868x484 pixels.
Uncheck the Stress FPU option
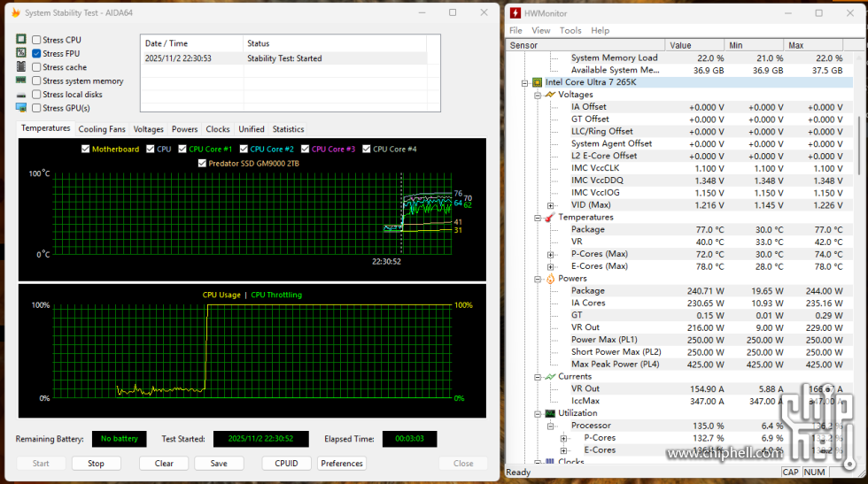pyautogui.click(x=36, y=54)
